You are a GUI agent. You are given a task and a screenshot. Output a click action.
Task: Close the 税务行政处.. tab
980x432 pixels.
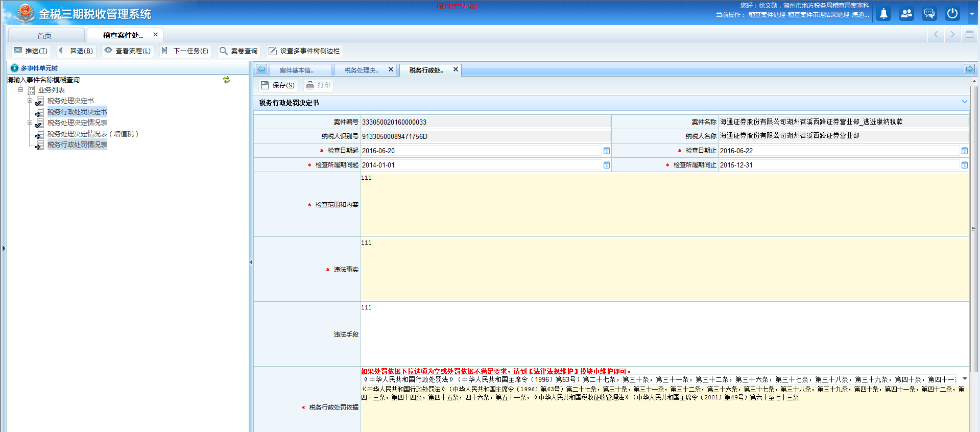pyautogui.click(x=456, y=69)
